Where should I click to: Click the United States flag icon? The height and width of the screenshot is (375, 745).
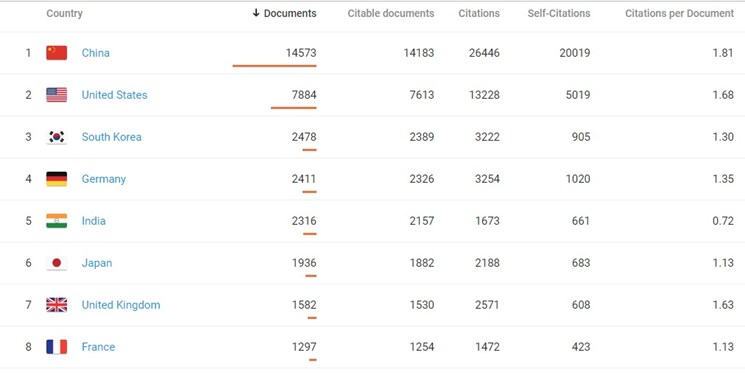[x=57, y=95]
